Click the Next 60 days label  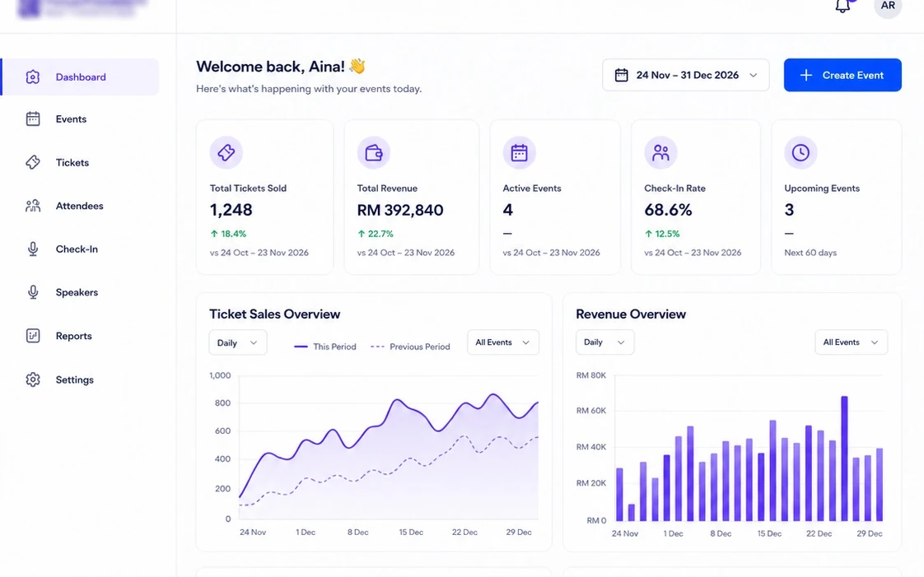pos(810,253)
